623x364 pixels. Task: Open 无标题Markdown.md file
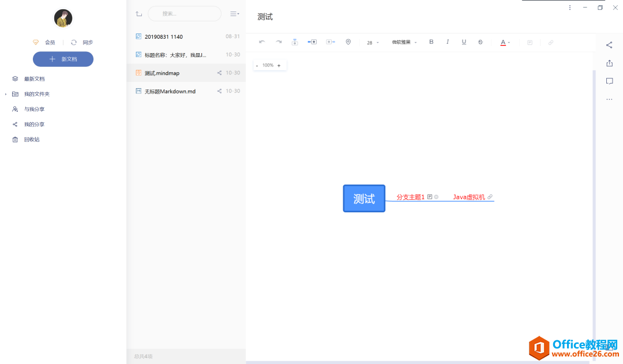pyautogui.click(x=186, y=91)
